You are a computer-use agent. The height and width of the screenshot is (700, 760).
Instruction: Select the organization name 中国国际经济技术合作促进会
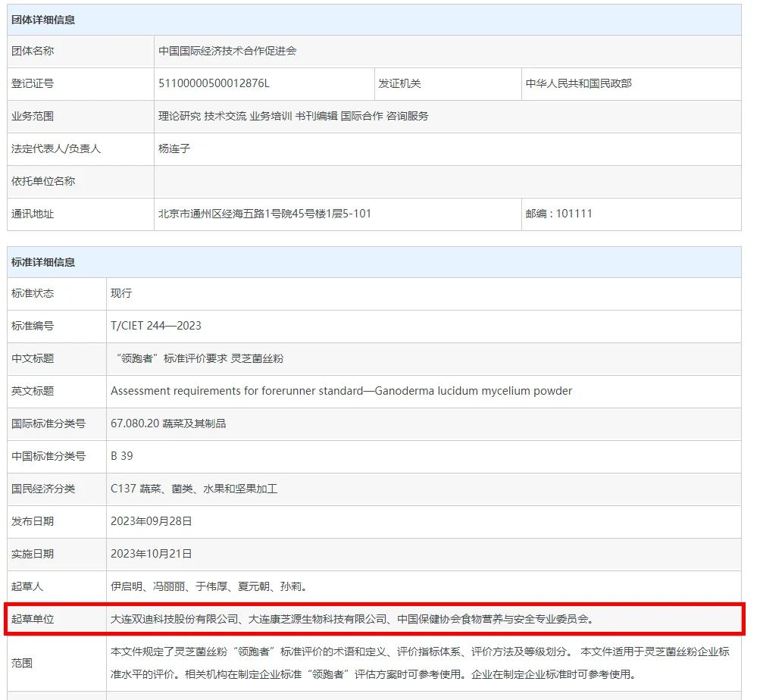pos(227,51)
